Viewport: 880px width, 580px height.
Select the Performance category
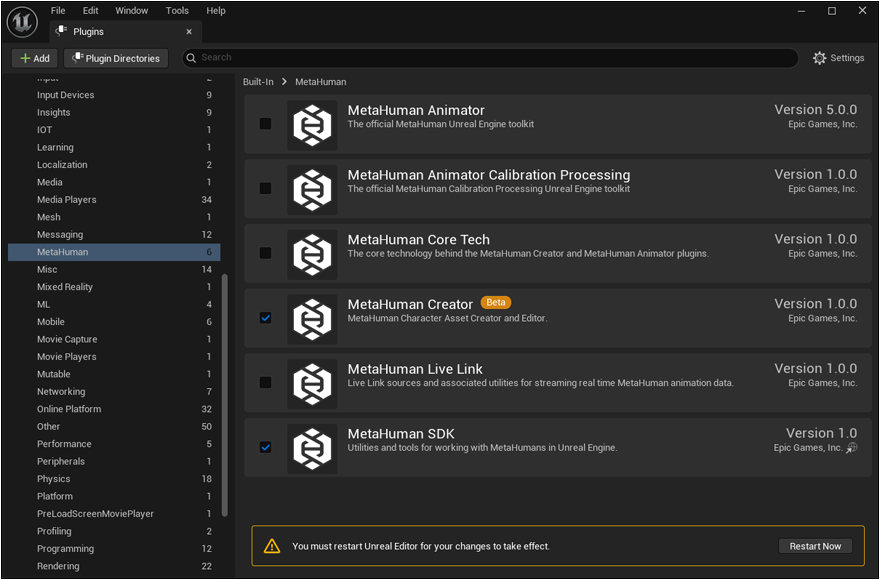pyautogui.click(x=114, y=444)
